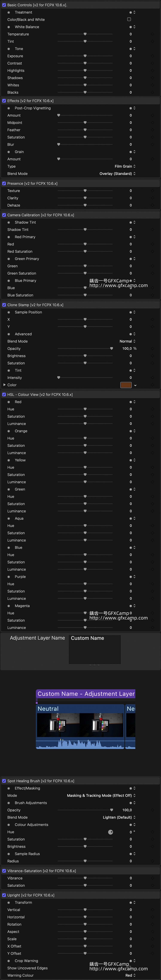The width and height of the screenshot is (161, 980).
Task: Click the Hue dial under Colour Adjustments
Action: pyautogui.click(x=111, y=832)
